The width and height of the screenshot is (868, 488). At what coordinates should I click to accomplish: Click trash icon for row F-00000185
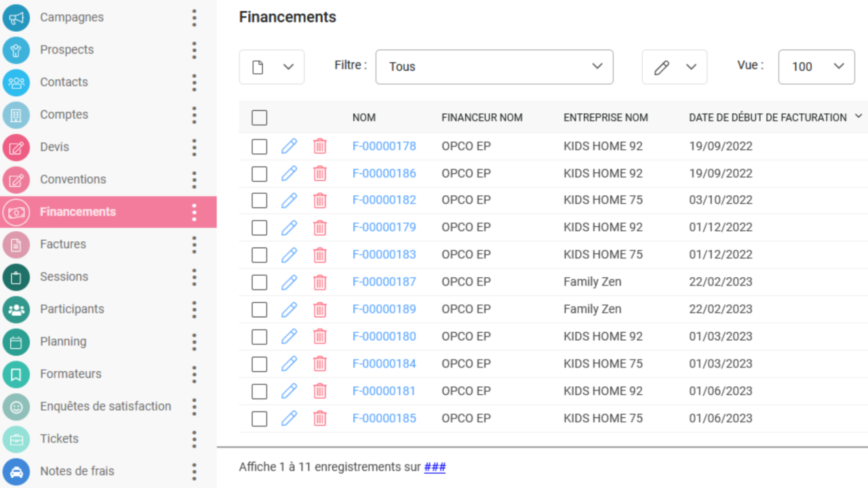[x=319, y=418]
